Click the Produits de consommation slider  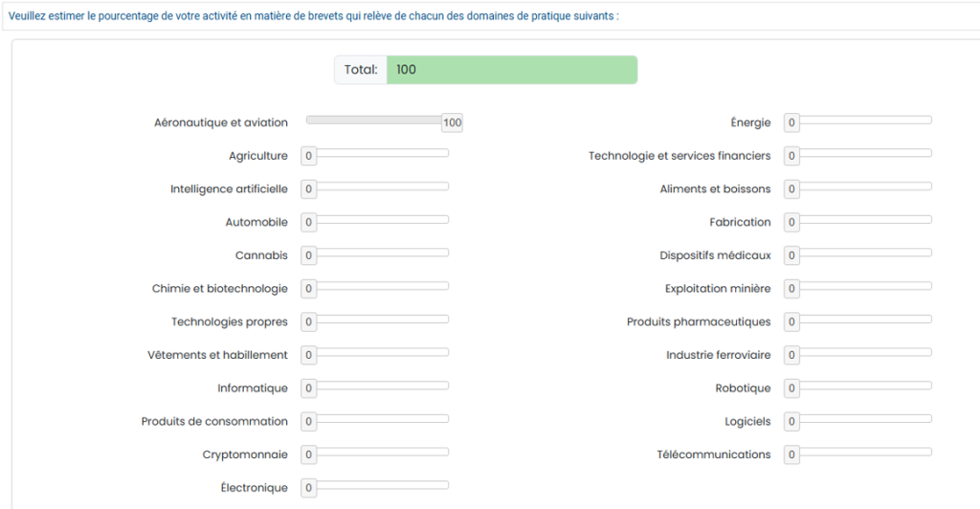[x=381, y=419]
